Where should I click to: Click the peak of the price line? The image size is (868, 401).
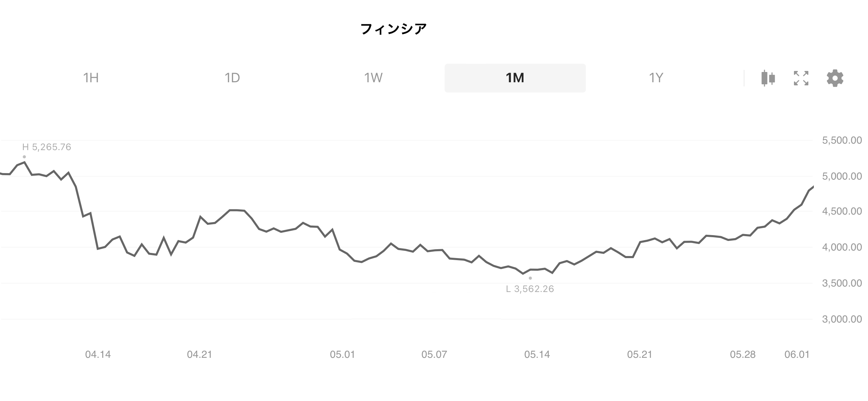coord(24,161)
